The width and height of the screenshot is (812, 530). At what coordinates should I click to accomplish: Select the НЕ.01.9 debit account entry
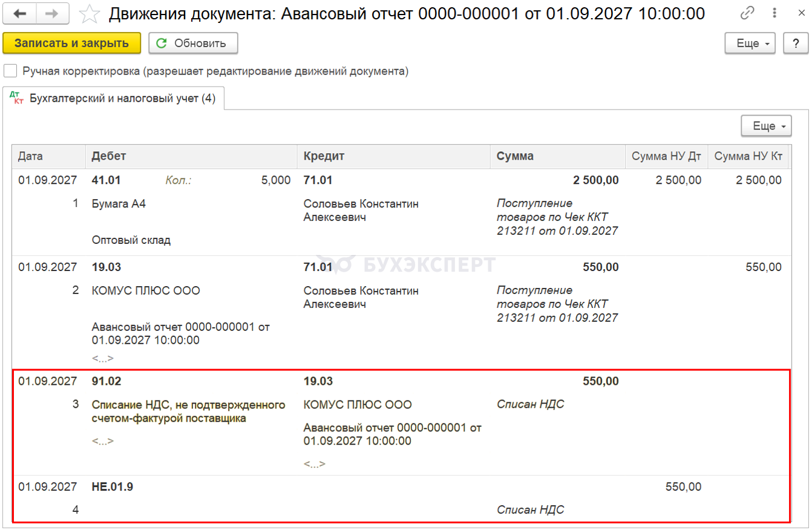tap(113, 487)
